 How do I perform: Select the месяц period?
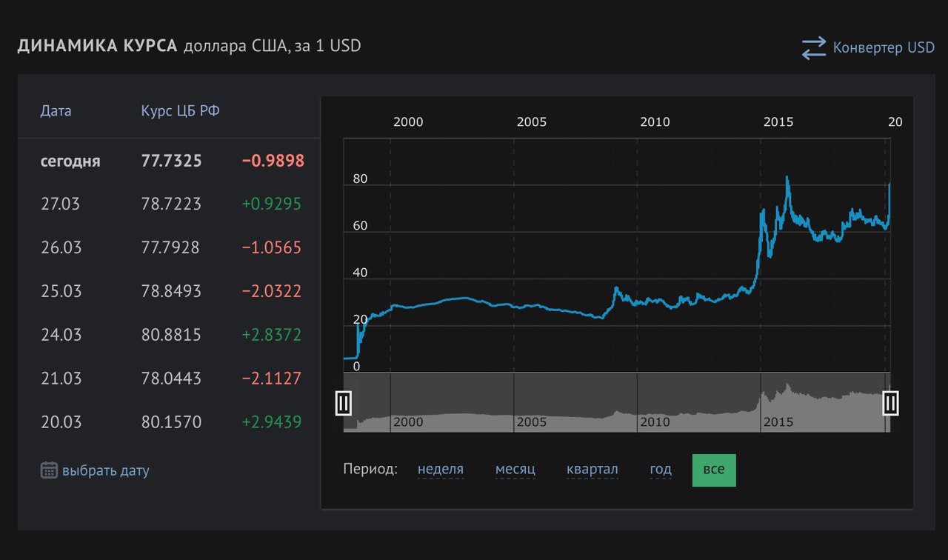515,469
